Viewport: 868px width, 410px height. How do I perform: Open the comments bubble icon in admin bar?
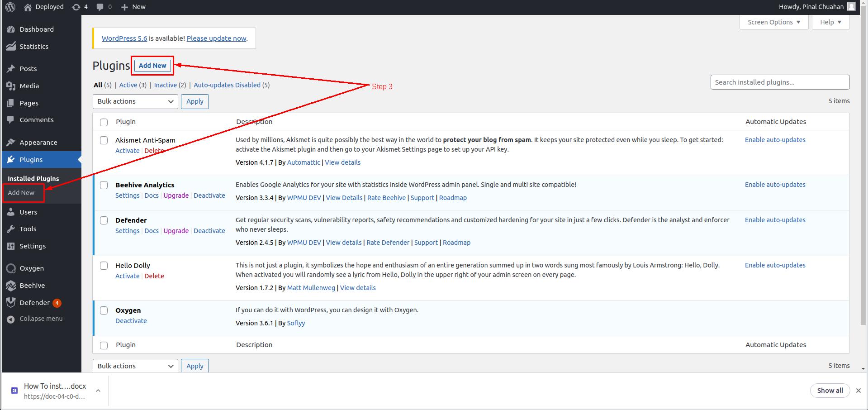[100, 7]
